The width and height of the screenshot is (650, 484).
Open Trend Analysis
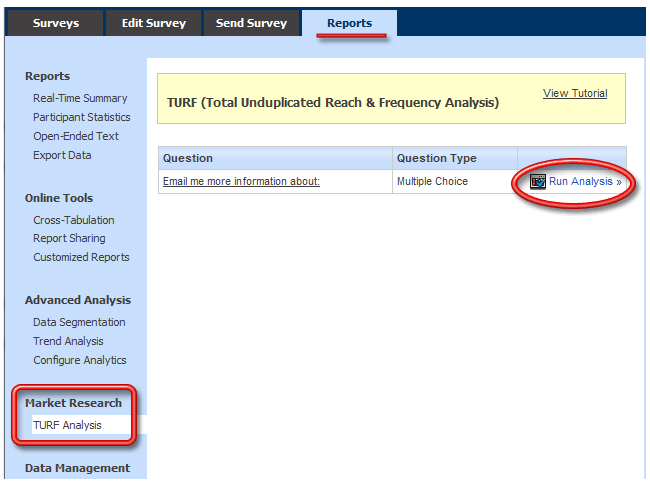pos(68,341)
